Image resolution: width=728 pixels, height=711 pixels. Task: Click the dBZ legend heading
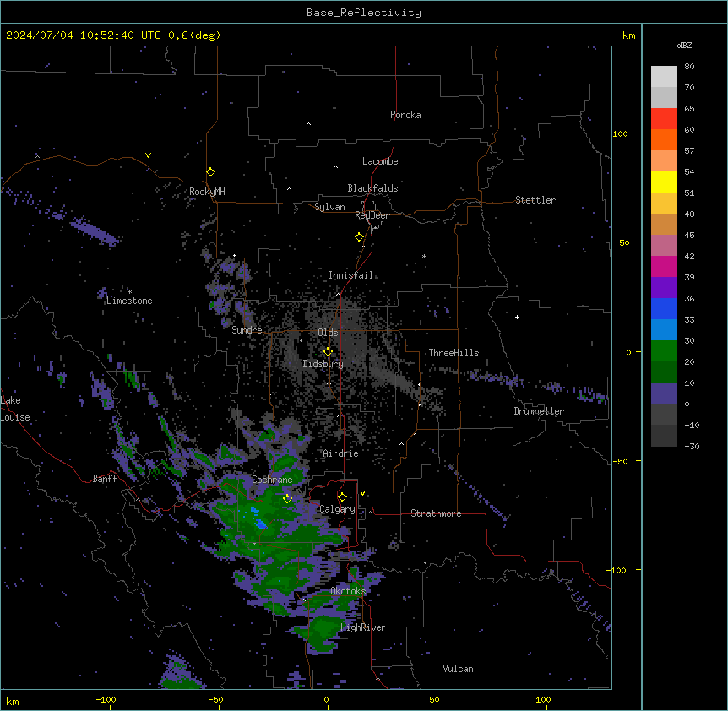coord(684,45)
